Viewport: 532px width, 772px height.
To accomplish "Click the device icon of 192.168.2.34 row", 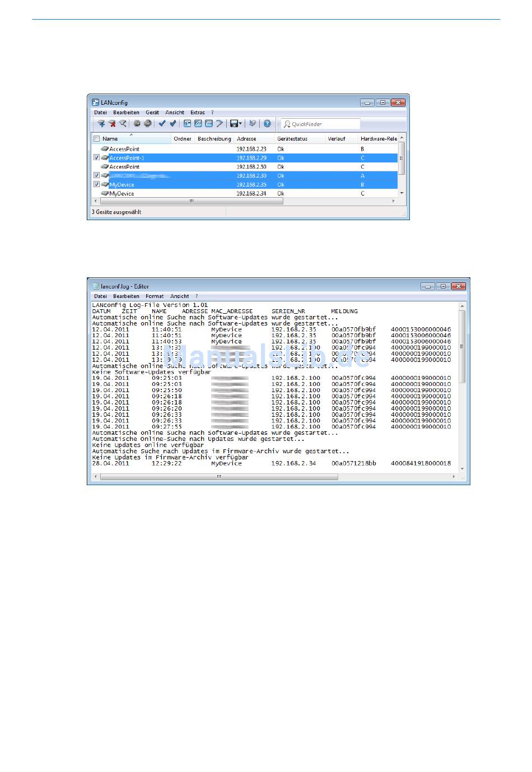I will 105,194.
